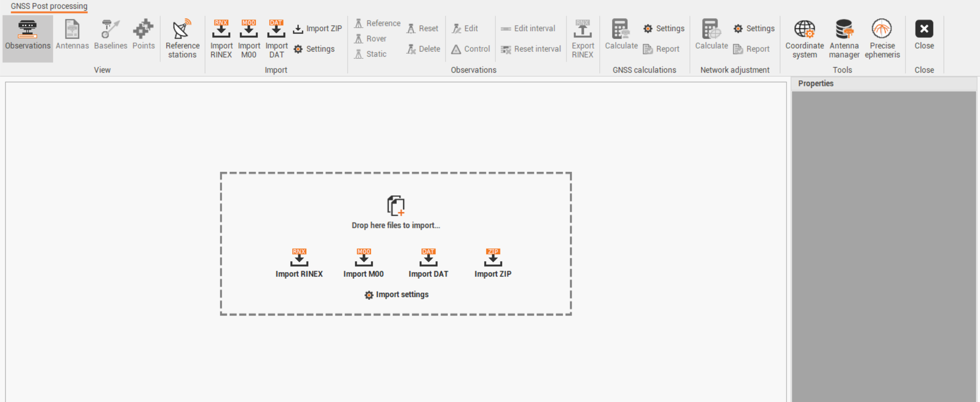Click Import DAT in the ribbon
This screenshot has width=980, height=402.
click(276, 39)
